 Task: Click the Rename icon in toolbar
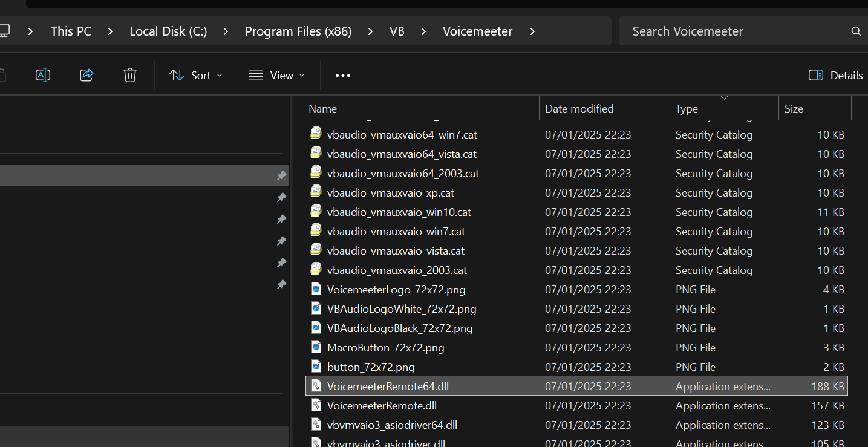click(x=43, y=75)
